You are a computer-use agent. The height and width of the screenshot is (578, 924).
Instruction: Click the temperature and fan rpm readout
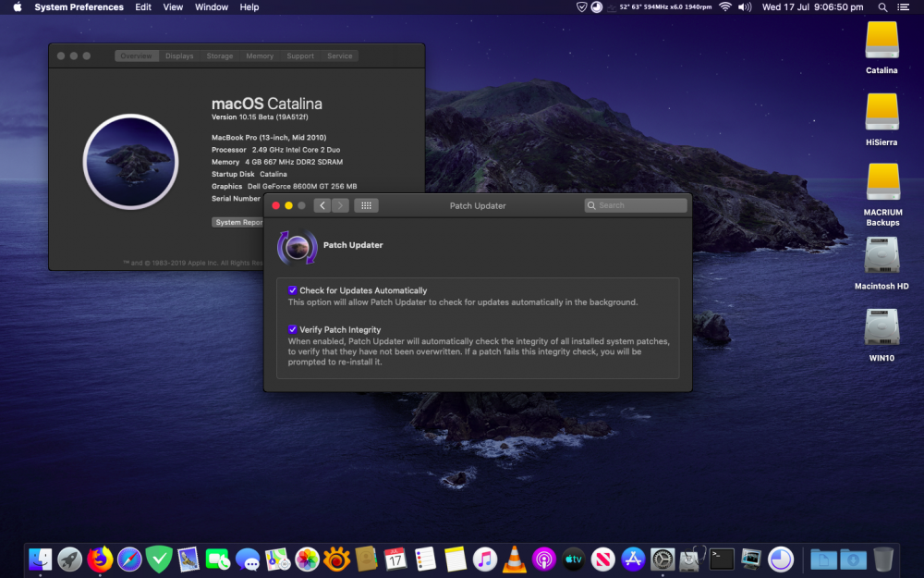click(x=664, y=7)
